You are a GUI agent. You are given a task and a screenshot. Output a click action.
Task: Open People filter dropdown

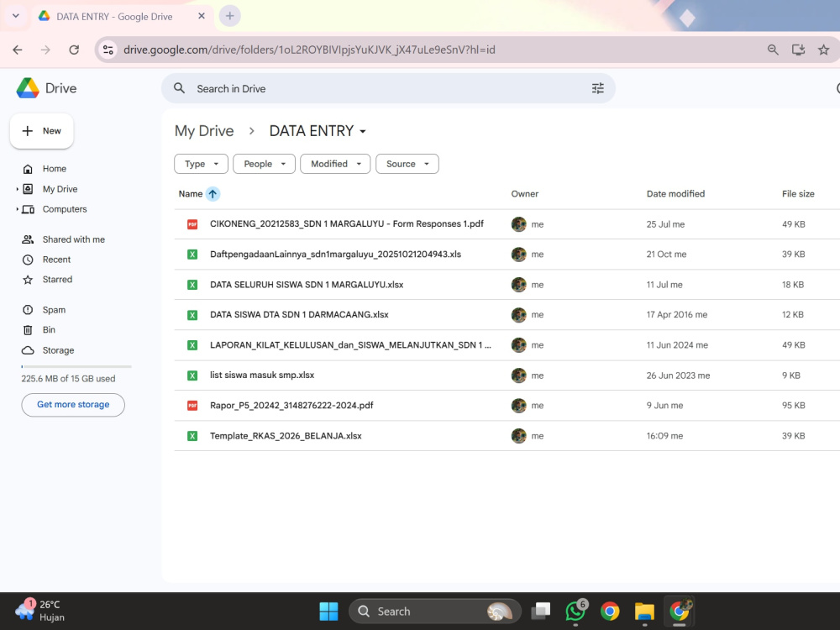[x=264, y=164]
